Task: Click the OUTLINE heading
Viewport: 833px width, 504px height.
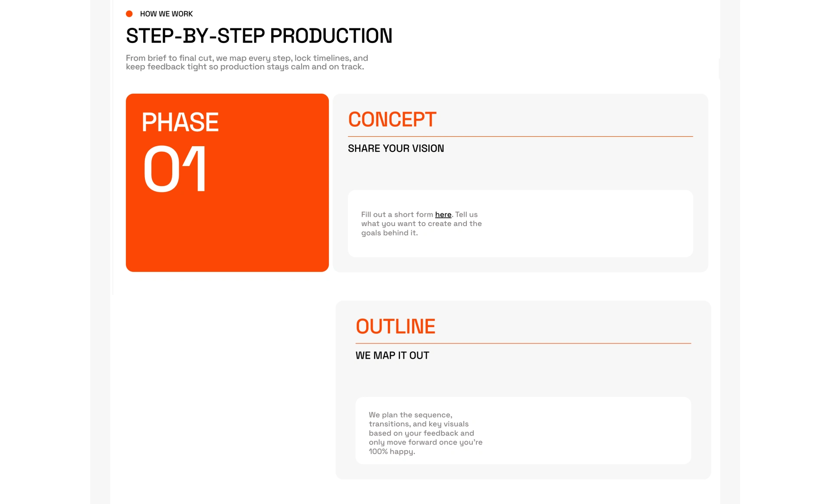Action: click(395, 327)
